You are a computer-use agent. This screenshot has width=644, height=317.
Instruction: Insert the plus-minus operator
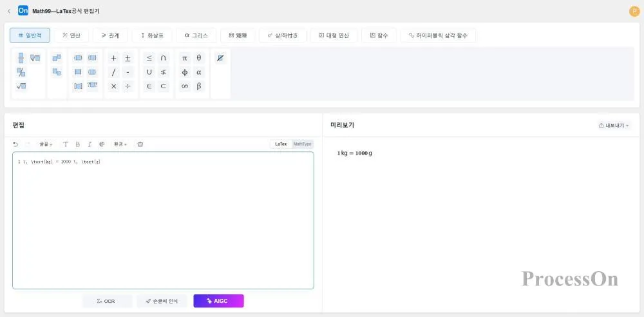[128, 58]
